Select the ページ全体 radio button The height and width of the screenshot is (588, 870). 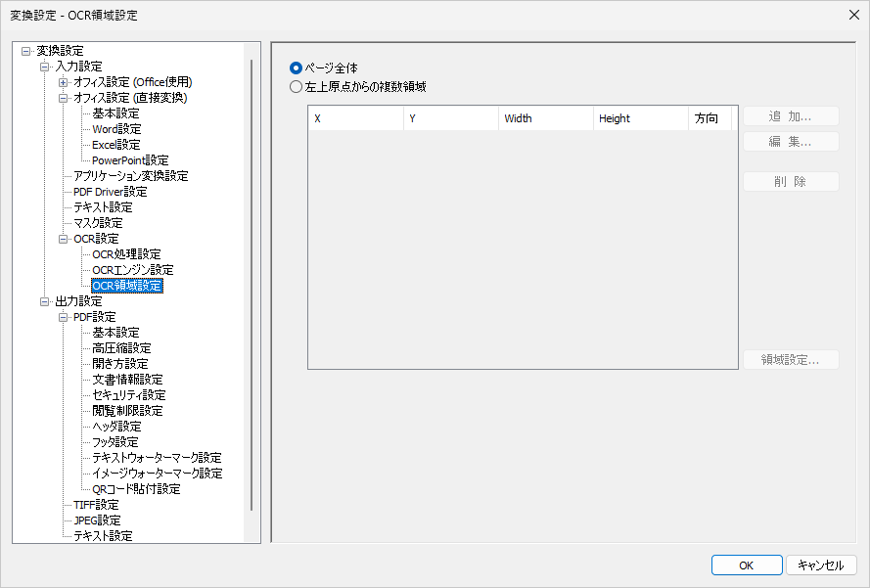coord(296,68)
